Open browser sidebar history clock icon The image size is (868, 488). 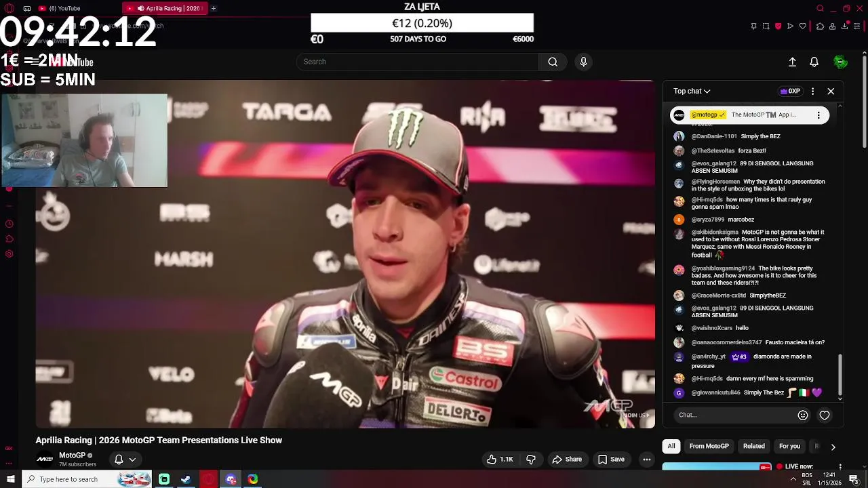9,224
